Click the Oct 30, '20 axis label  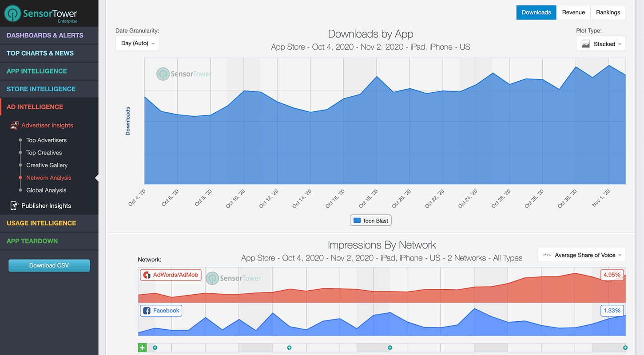567,198
